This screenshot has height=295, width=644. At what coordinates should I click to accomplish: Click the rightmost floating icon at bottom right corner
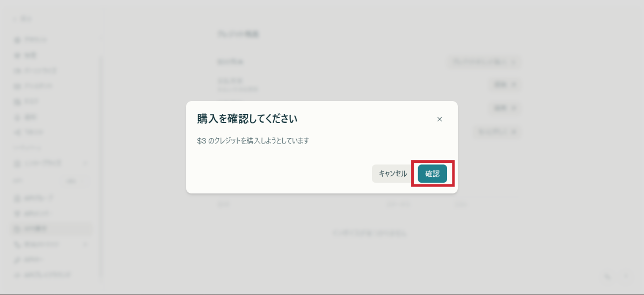point(626,276)
